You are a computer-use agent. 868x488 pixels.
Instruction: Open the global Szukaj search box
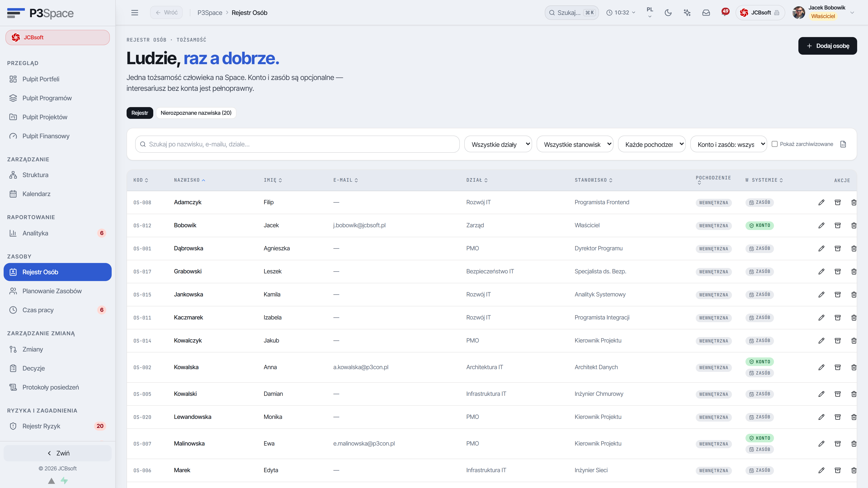(571, 13)
